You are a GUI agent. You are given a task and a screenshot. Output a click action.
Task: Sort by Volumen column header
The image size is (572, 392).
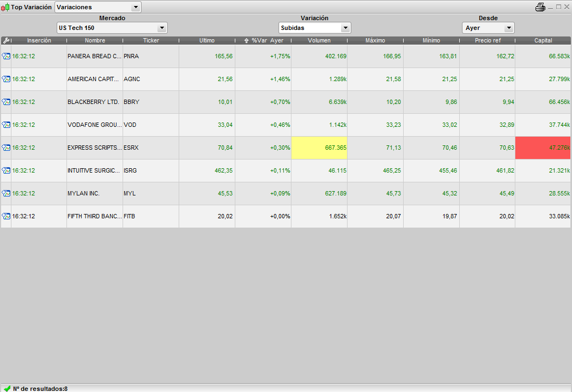(319, 40)
